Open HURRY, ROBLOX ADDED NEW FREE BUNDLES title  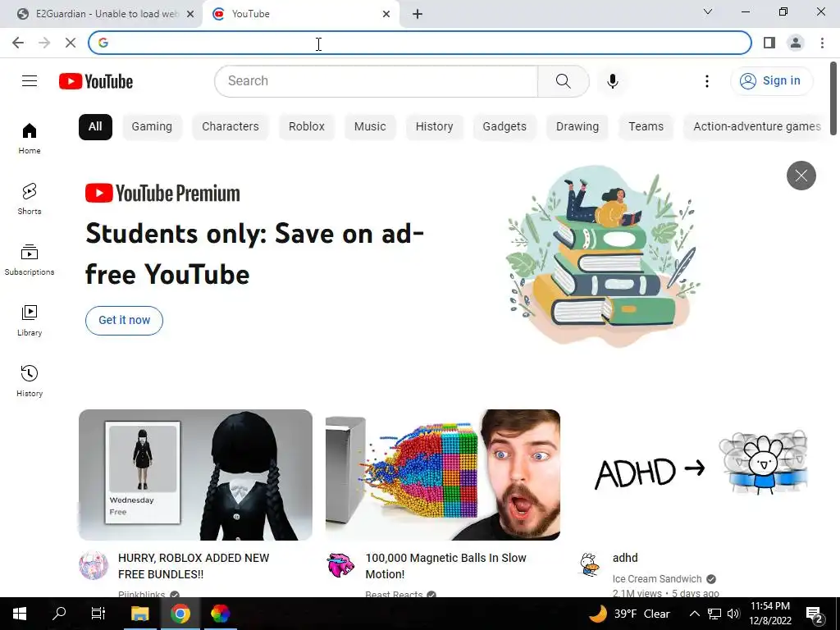[x=194, y=566]
